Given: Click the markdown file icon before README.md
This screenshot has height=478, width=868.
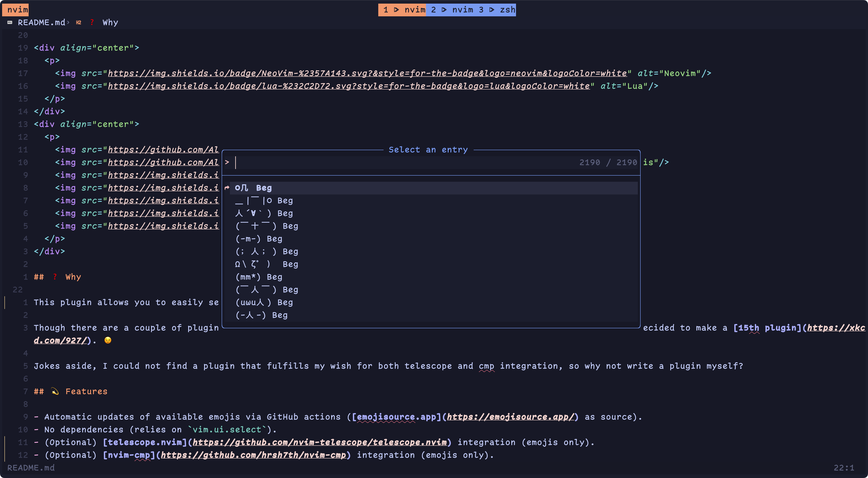Looking at the screenshot, I should (10, 23).
